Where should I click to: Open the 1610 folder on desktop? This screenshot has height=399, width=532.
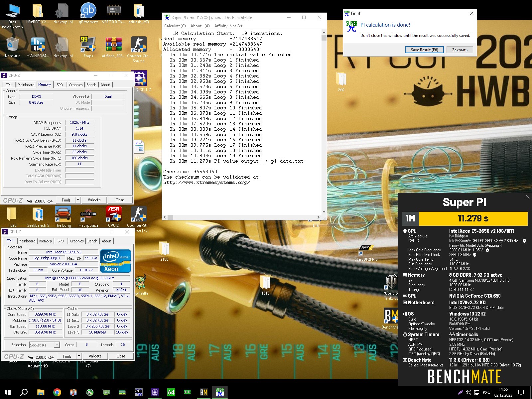pyautogui.click(x=265, y=285)
